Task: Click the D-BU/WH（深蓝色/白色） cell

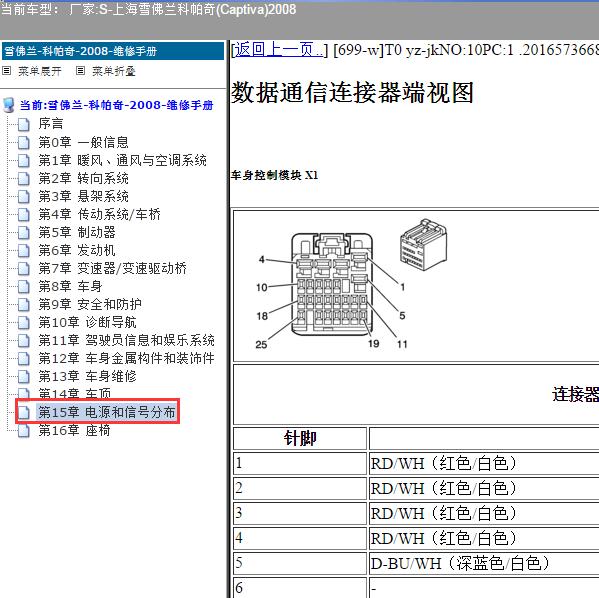Action: 484,564
